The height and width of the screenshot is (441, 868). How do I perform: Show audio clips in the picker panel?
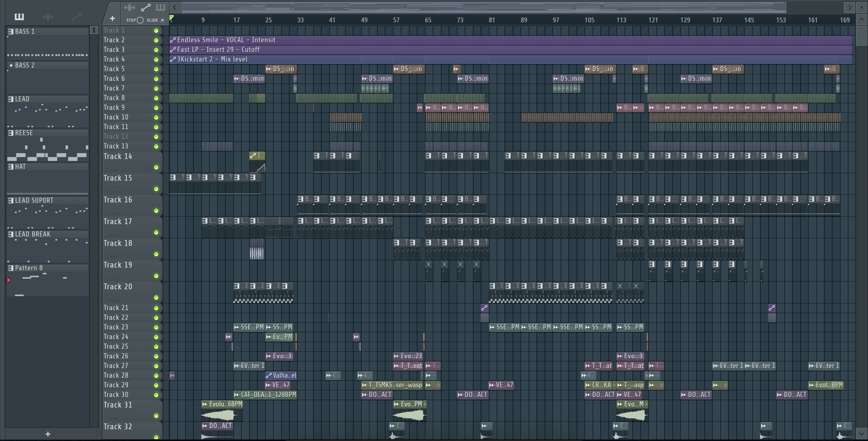48,17
